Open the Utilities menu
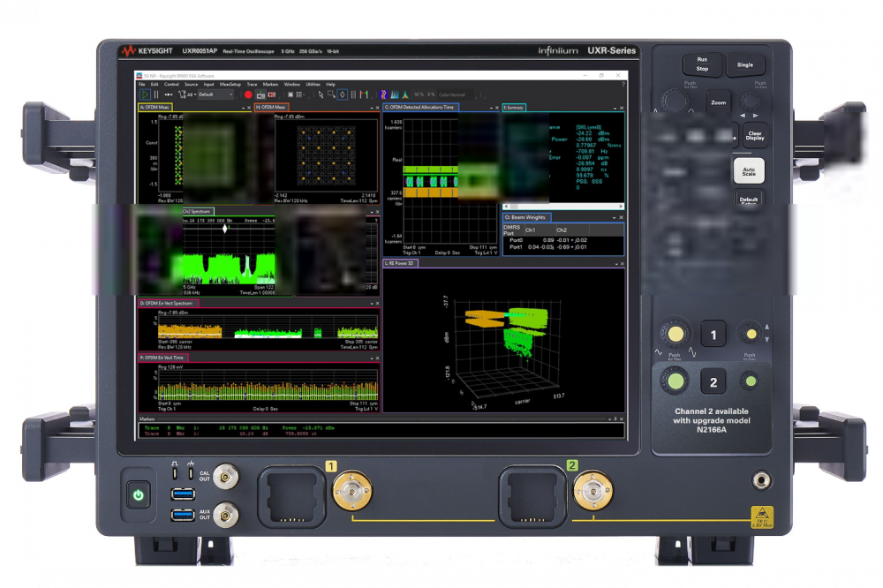 tap(313, 85)
